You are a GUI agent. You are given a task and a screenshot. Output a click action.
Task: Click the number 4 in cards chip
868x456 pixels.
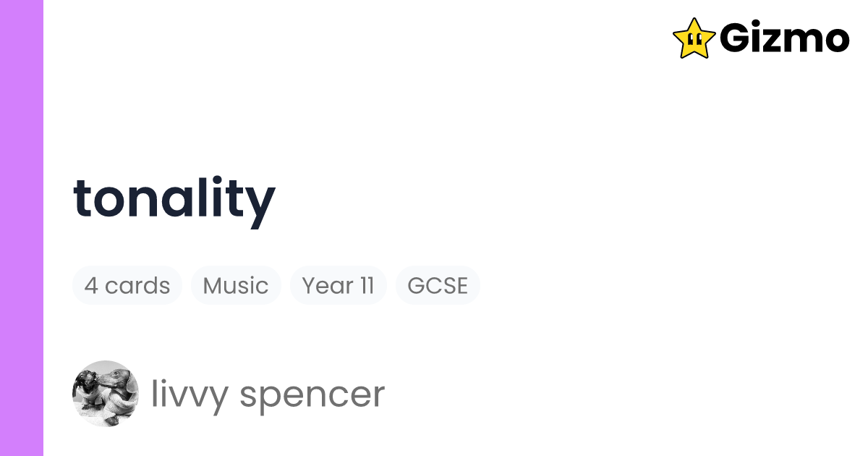[91, 285]
